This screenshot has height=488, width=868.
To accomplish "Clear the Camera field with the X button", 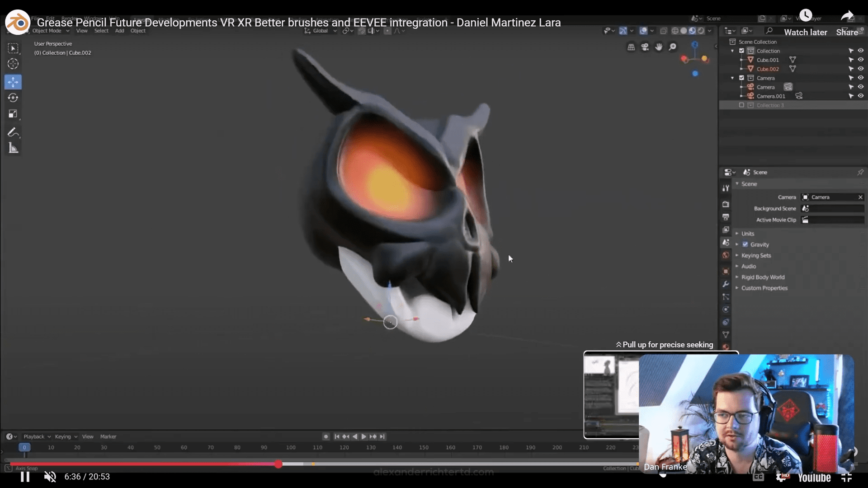I will pyautogui.click(x=860, y=197).
